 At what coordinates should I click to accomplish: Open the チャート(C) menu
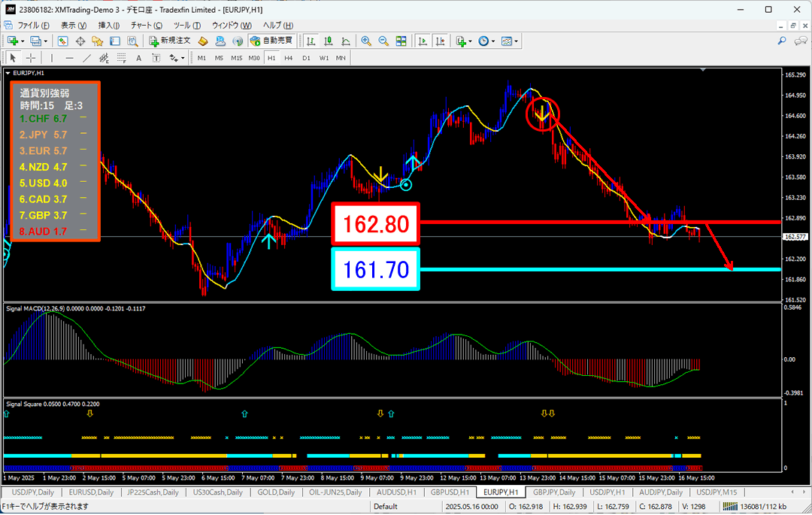(x=146, y=26)
